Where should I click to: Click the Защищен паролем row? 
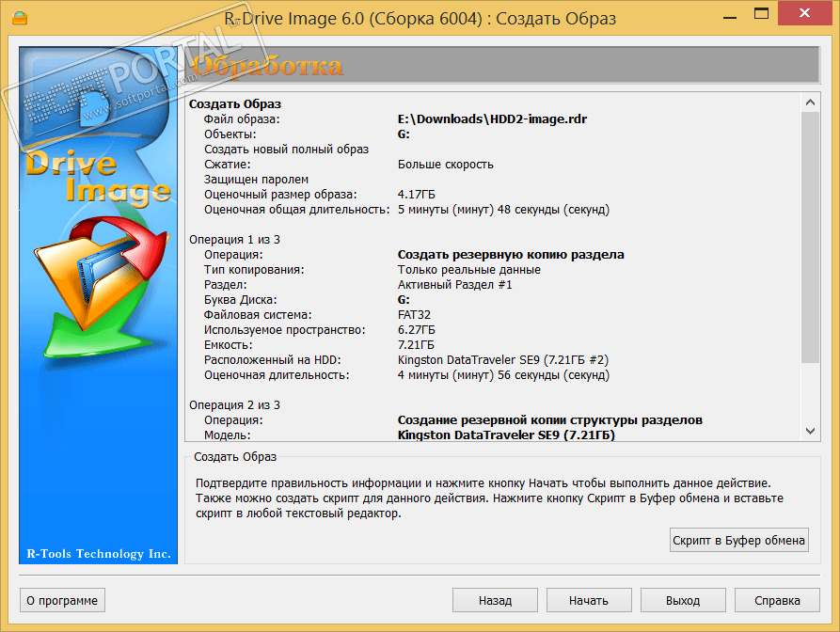click(256, 180)
